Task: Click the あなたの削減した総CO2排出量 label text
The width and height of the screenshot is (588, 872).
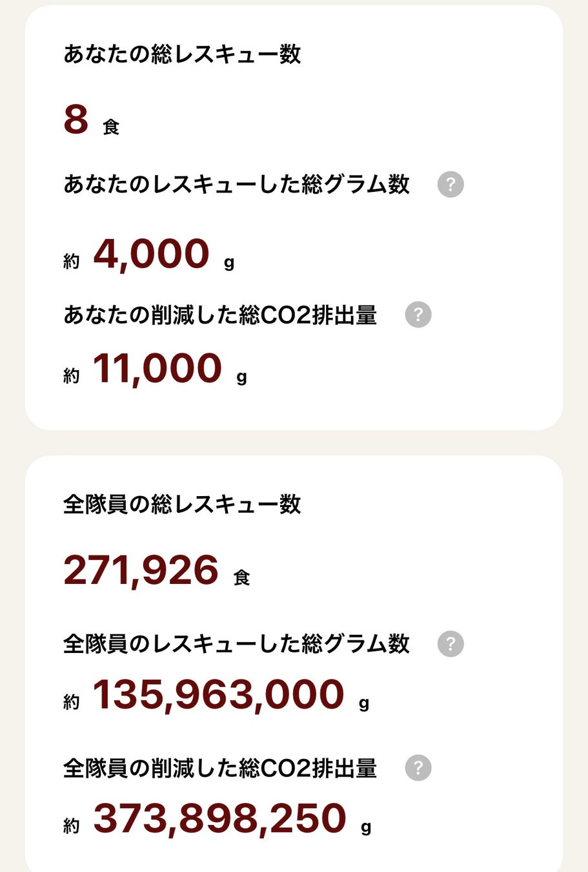Action: (220, 315)
